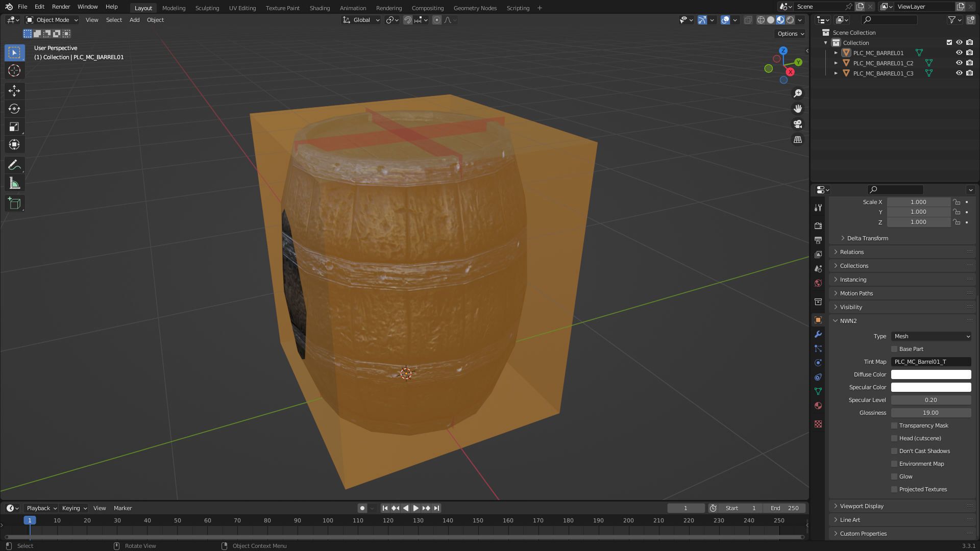Screen dimensions: 980x551
Task: Hide PLC_MC_BARREL01_C2 in viewport
Action: pyautogui.click(x=959, y=63)
